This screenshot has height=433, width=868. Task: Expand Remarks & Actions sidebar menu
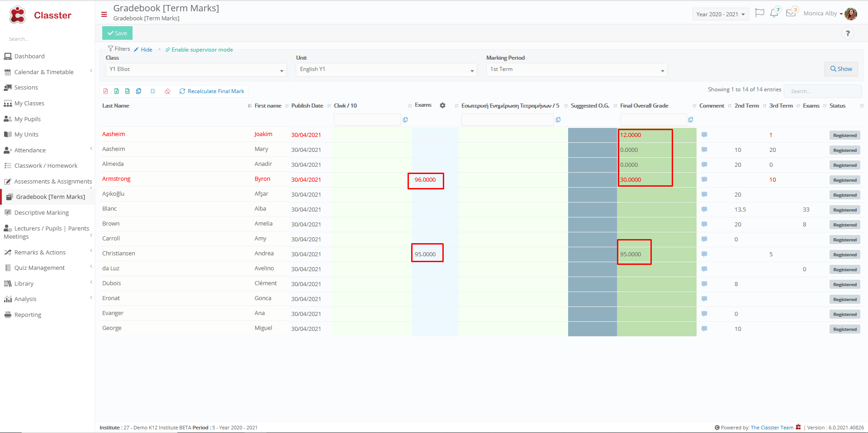tap(91, 250)
